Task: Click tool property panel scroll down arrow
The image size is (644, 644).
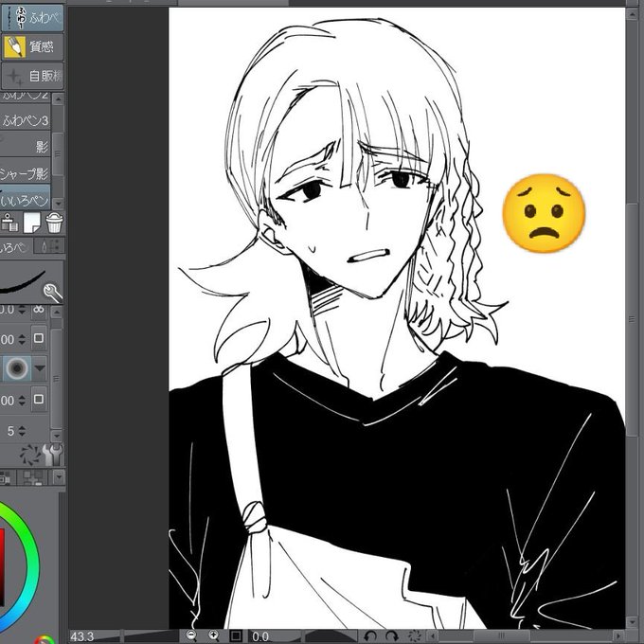Action: pyautogui.click(x=57, y=436)
